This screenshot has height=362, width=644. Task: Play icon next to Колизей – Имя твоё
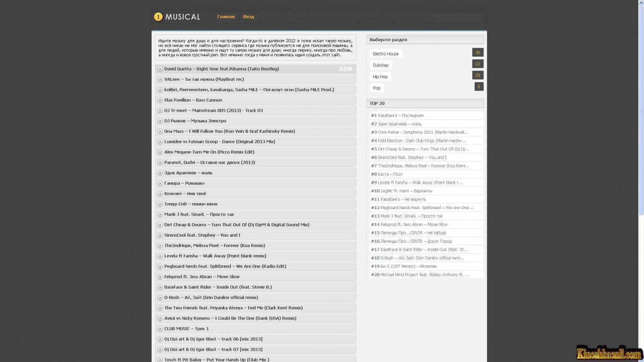click(160, 194)
